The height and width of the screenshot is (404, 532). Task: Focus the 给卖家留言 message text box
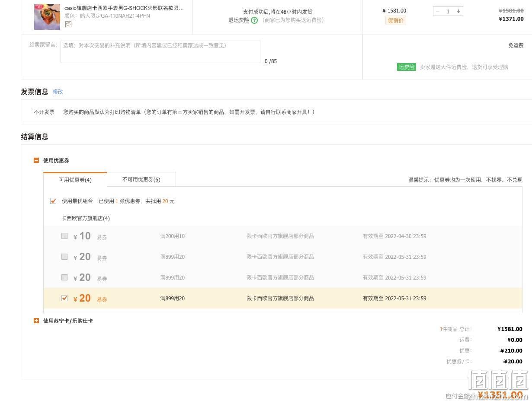pyautogui.click(x=160, y=52)
